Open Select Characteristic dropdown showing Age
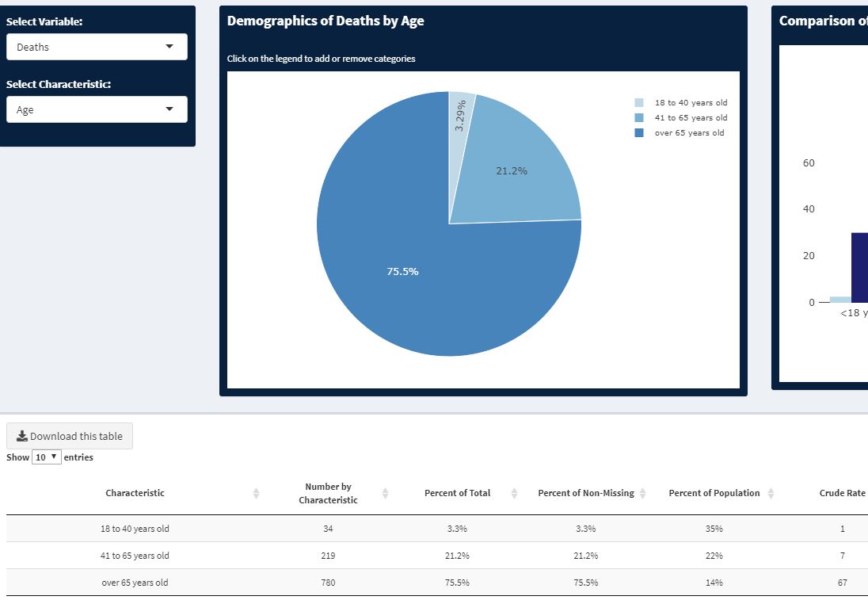This screenshot has height=600, width=868. [x=97, y=109]
